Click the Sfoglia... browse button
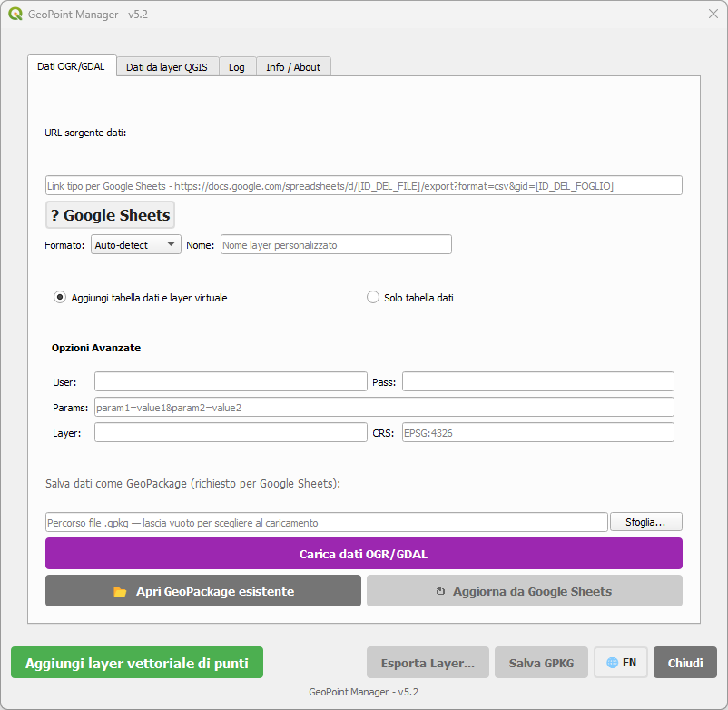 (x=645, y=522)
